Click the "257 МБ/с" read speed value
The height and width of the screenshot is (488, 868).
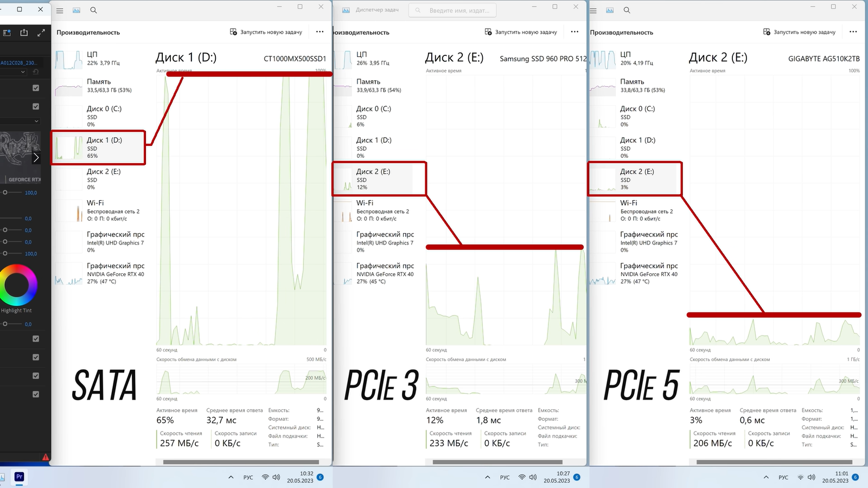pos(179,443)
